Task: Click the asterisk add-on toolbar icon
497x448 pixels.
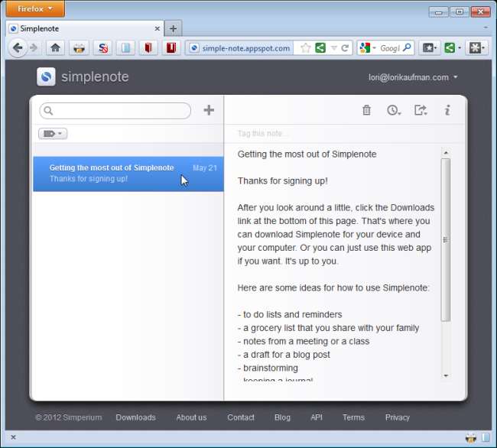Action: 477,48
